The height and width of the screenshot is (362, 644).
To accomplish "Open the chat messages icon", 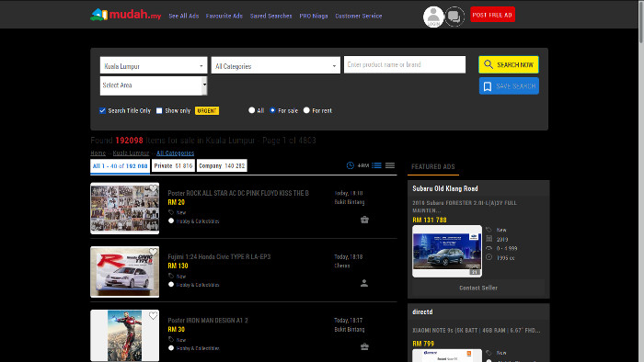I will [x=454, y=17].
